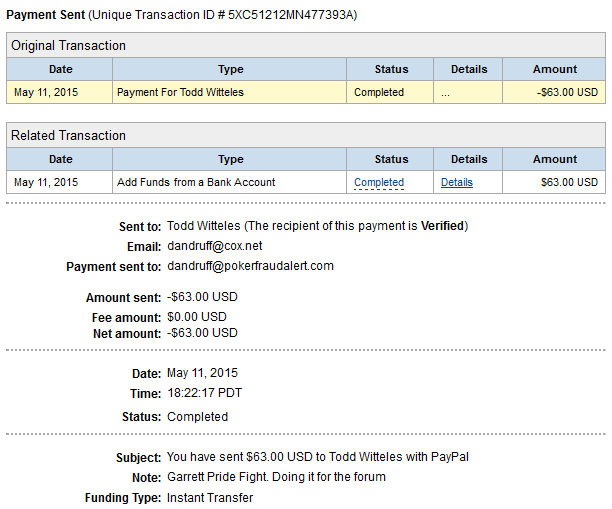Click the Date header in Original Transaction table
This screenshot has height=509, width=612.
(x=60, y=69)
